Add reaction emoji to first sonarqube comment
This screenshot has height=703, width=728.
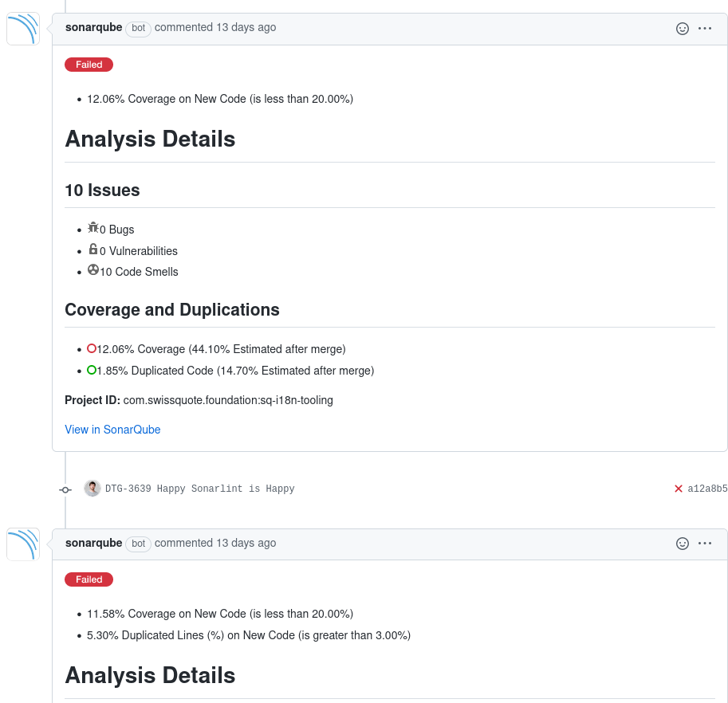pos(682,29)
